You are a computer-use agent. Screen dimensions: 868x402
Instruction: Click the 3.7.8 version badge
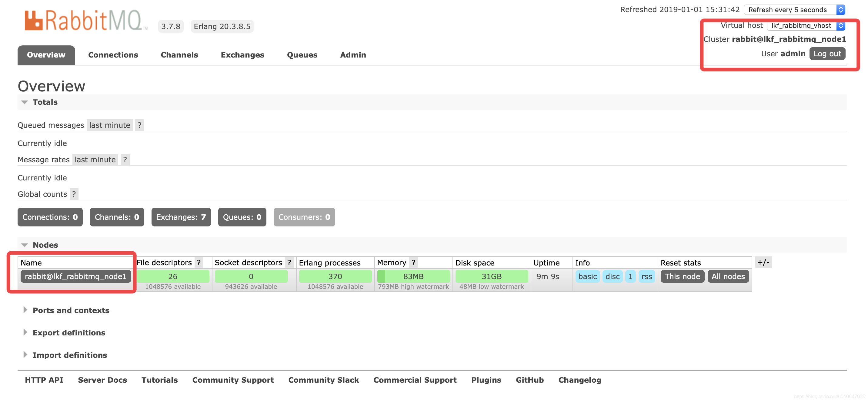(171, 26)
